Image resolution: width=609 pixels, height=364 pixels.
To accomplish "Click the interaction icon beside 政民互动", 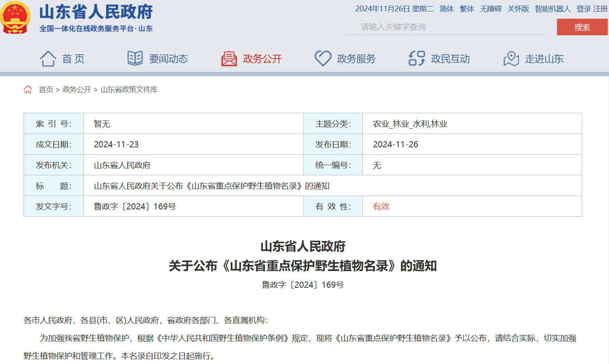I will [417, 58].
